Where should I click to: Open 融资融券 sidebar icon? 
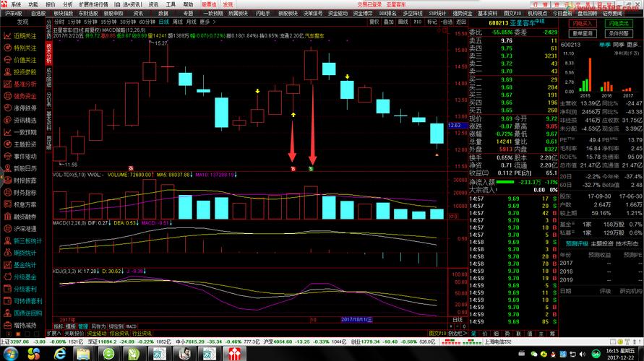coord(7,217)
